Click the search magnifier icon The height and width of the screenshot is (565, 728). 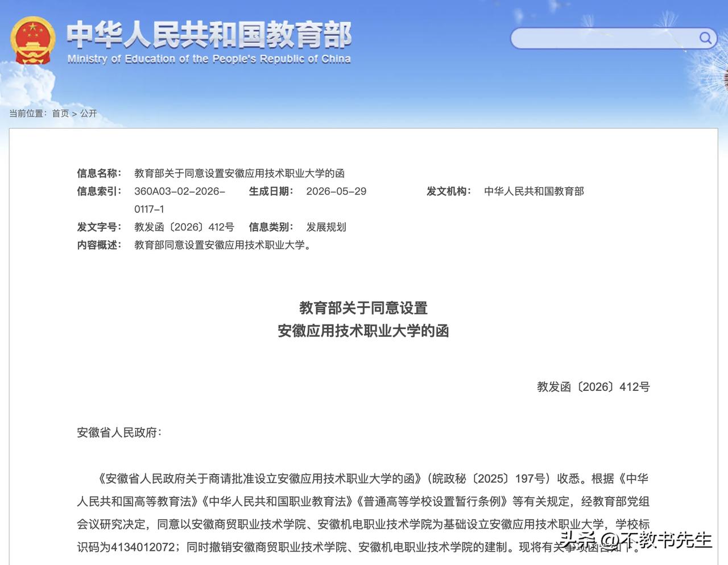(705, 38)
